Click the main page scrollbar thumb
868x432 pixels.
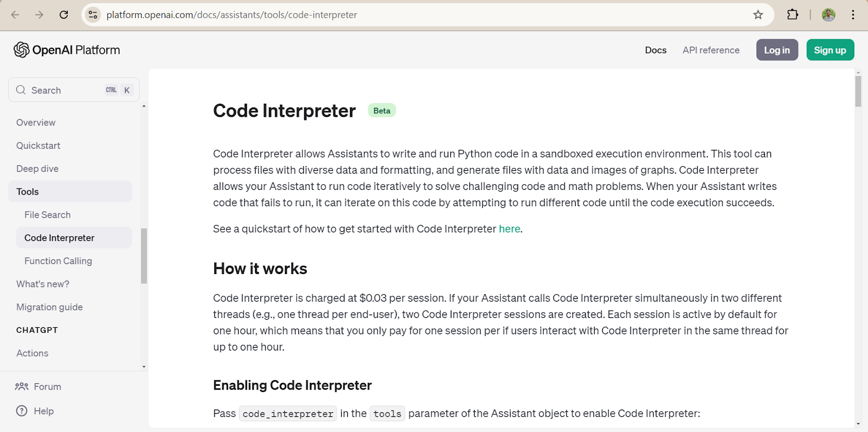point(858,91)
